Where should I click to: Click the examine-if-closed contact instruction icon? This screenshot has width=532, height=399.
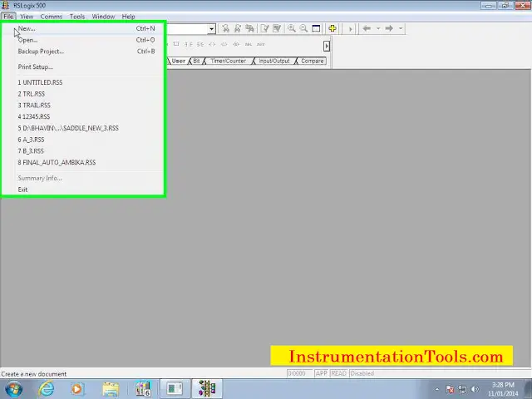[189, 44]
